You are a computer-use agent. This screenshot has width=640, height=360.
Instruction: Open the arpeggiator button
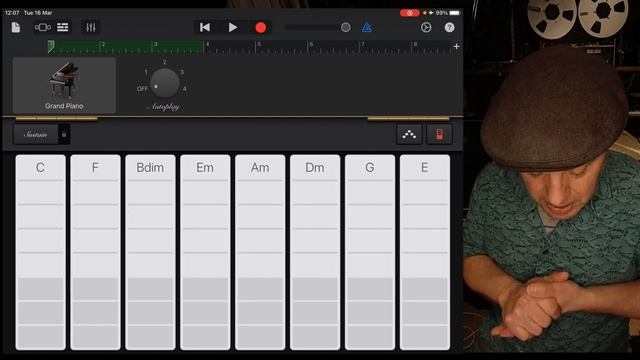409,134
